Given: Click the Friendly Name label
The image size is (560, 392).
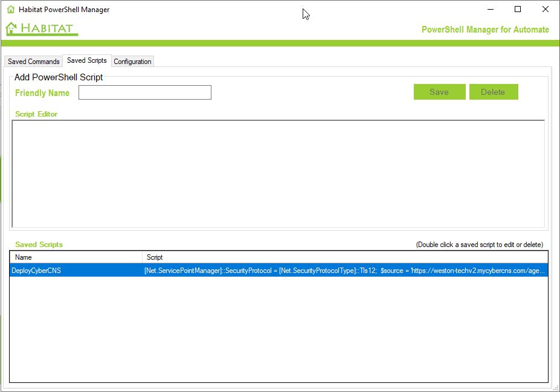Looking at the screenshot, I should coord(42,92).
